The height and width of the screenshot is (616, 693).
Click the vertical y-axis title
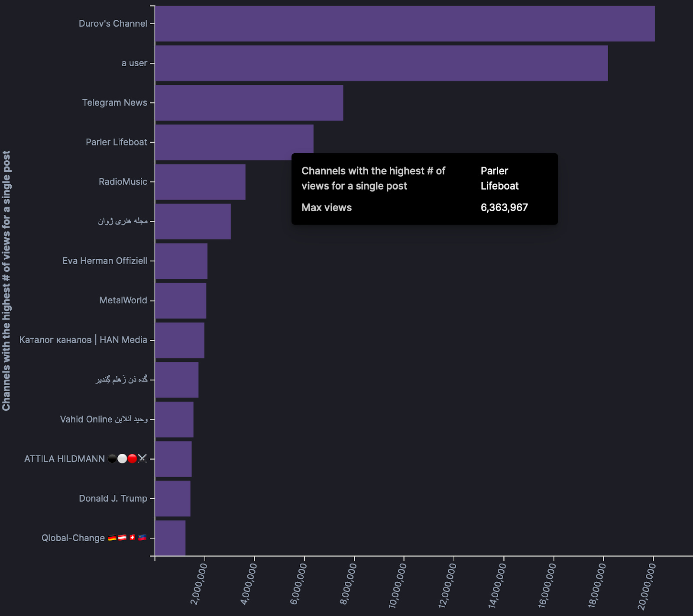[6, 281]
